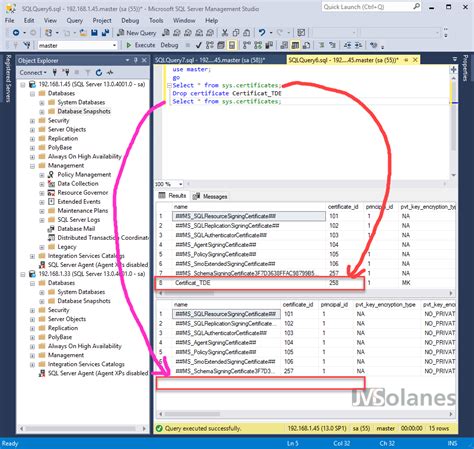The height and width of the screenshot is (449, 474).
Task: Click the New Query button
Action: [x=137, y=33]
